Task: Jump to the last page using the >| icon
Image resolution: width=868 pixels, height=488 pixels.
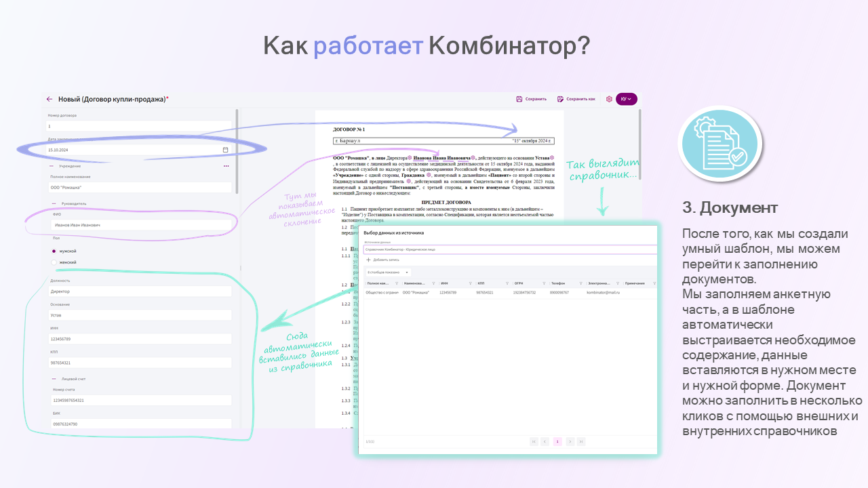Action: tap(580, 441)
